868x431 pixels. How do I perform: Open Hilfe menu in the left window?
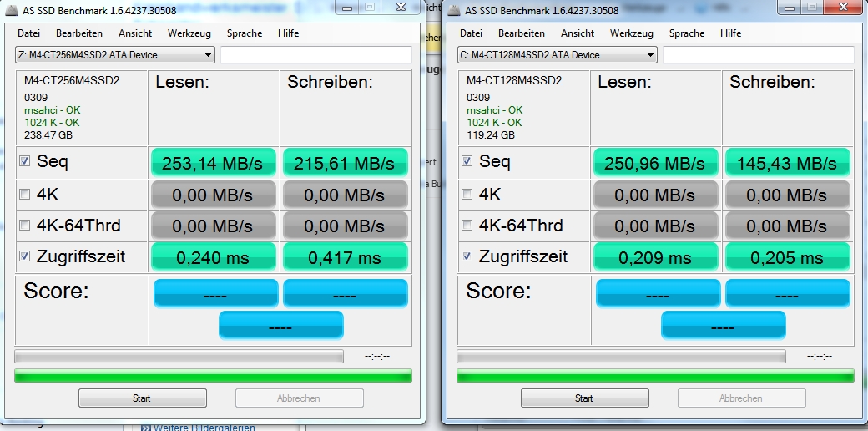289,33
